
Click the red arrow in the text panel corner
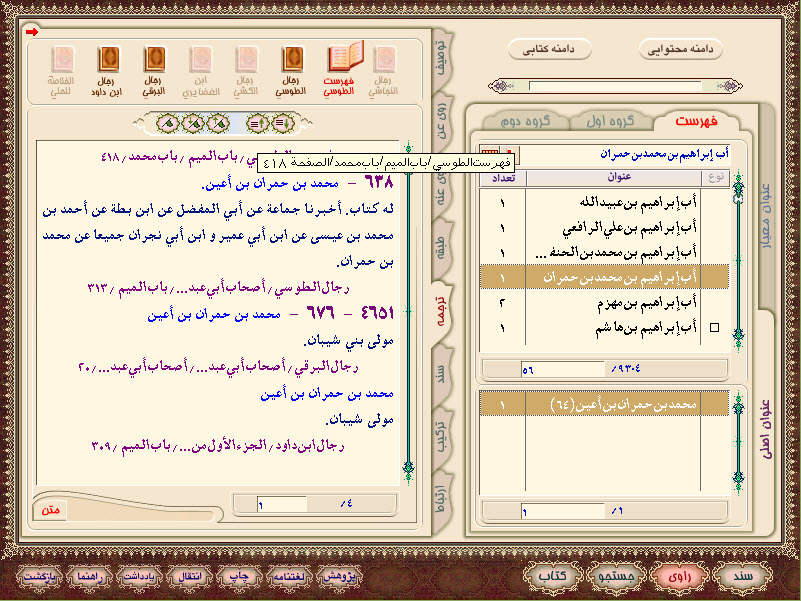point(32,32)
